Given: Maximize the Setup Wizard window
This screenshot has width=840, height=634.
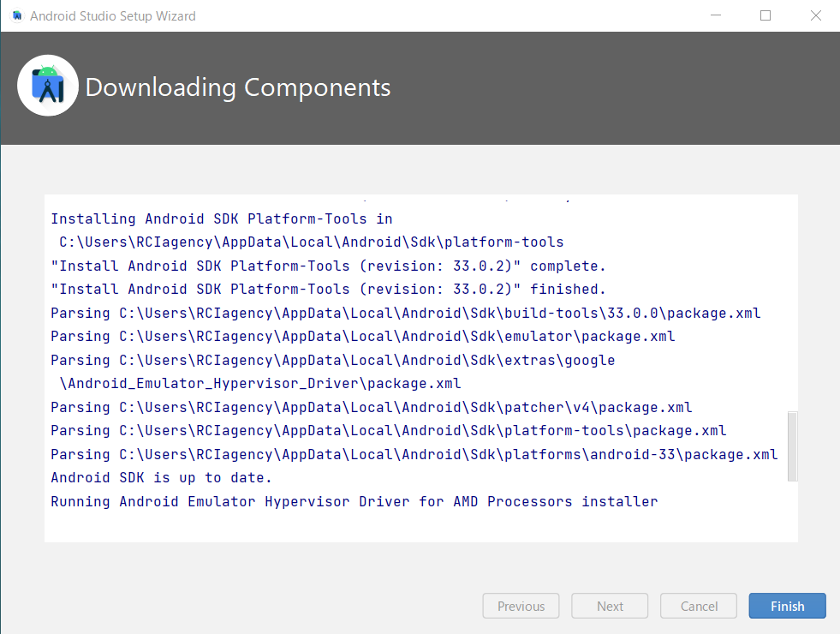Looking at the screenshot, I should (766, 15).
